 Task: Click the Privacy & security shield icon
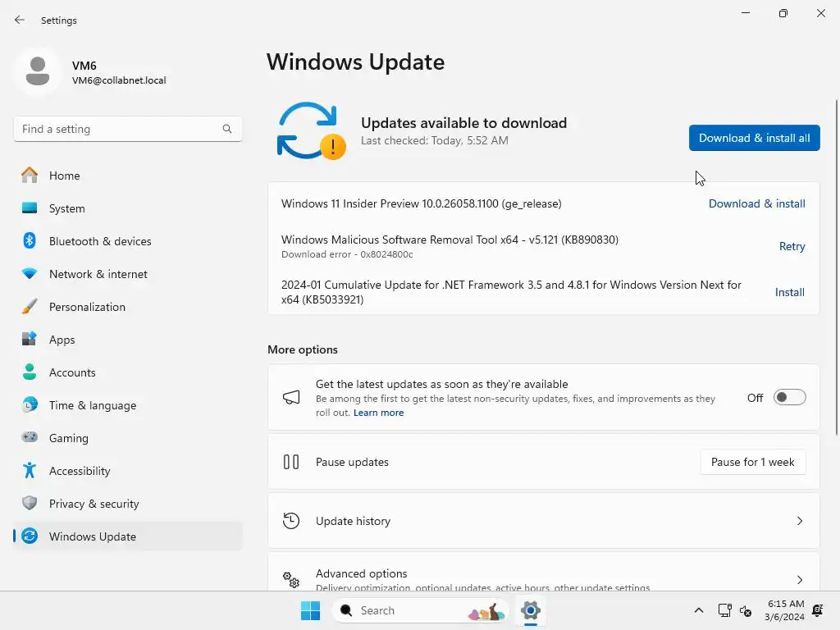pos(30,503)
